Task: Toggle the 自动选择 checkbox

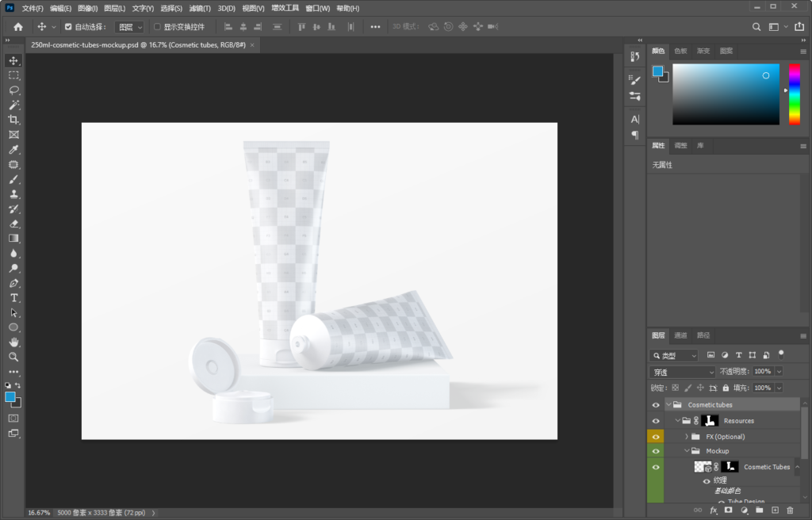Action: point(68,27)
